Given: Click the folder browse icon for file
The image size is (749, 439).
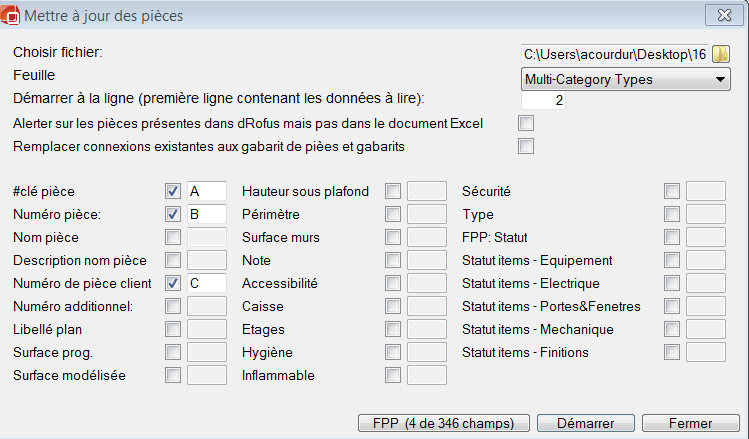Looking at the screenshot, I should coord(721,53).
